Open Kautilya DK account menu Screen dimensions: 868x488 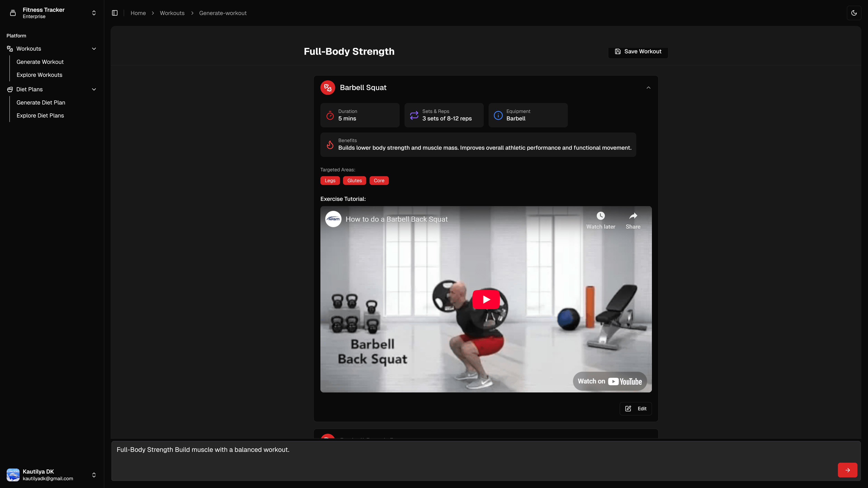coord(52,475)
